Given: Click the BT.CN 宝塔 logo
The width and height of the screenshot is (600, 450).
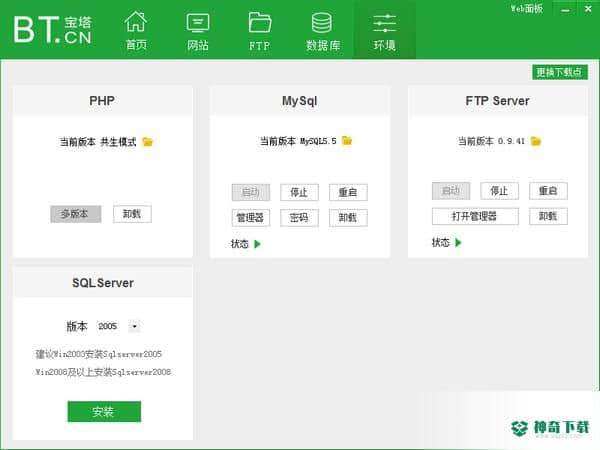Looking at the screenshot, I should [53, 29].
